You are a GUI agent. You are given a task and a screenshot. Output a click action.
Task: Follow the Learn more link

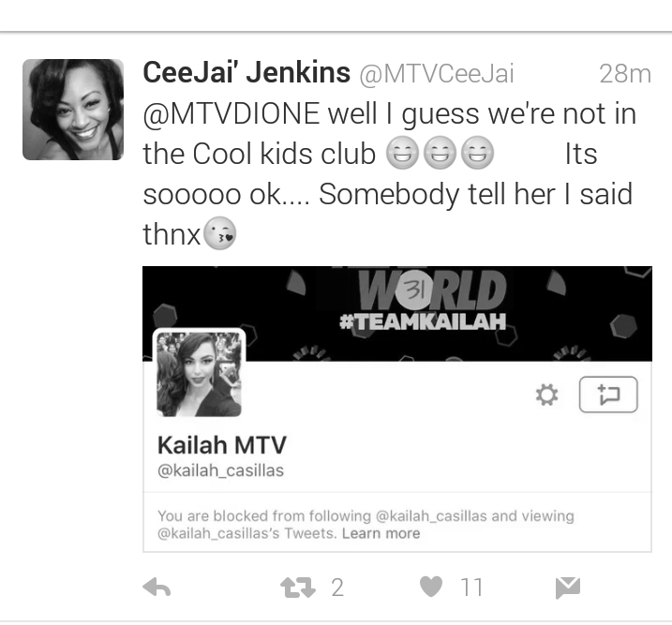(381, 533)
